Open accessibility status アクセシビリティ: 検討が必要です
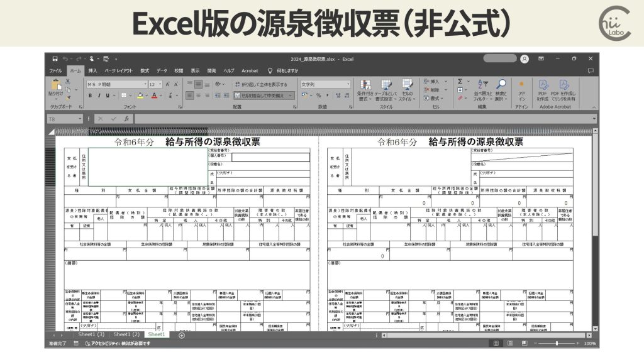The image size is (644, 362). click(118, 344)
